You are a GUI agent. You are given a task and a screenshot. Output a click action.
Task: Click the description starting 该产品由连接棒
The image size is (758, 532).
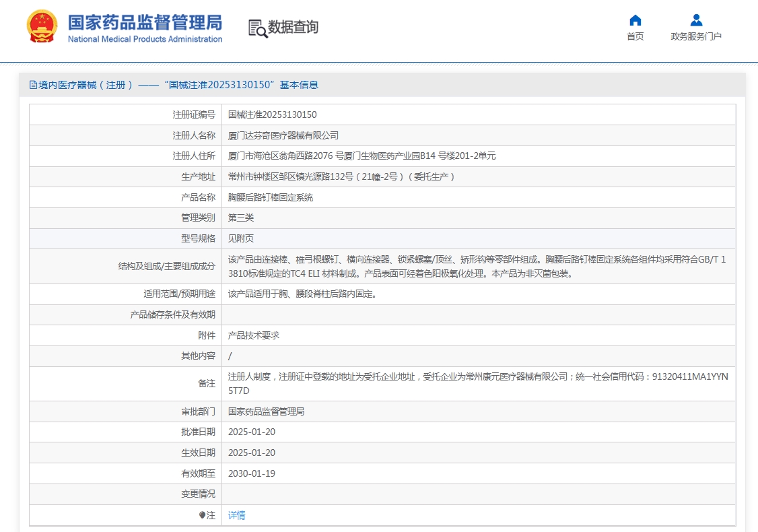pyautogui.click(x=477, y=267)
